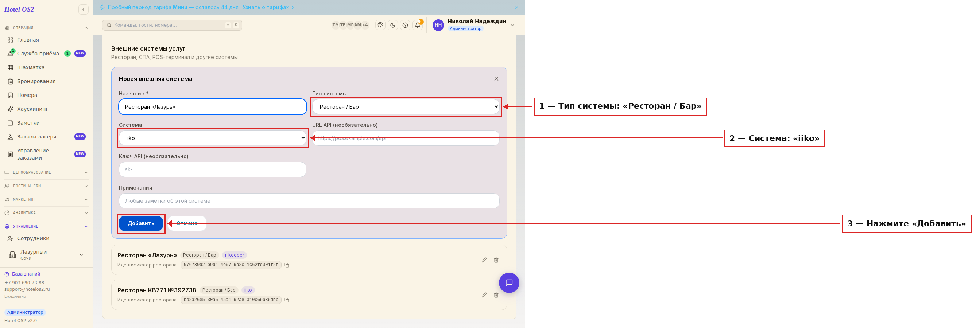The image size is (980, 328).
Task: Open the Система dropdown showing iiko
Action: coord(213,138)
